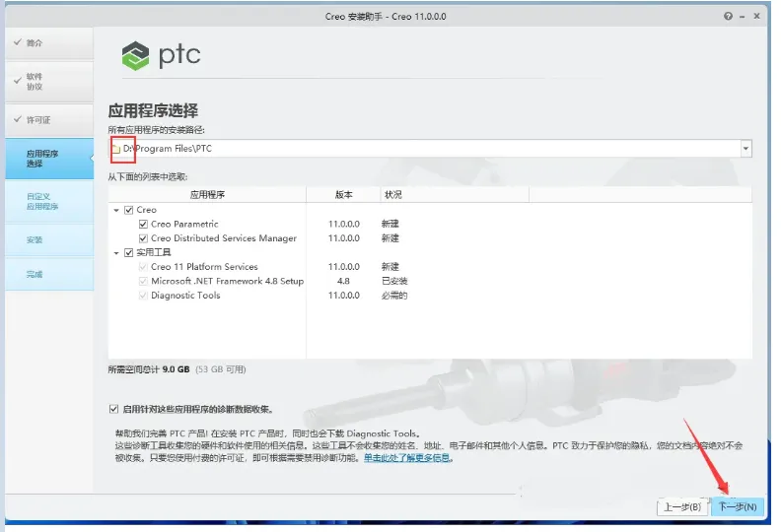
Task: Click the 状况 column header
Action: pyautogui.click(x=455, y=195)
